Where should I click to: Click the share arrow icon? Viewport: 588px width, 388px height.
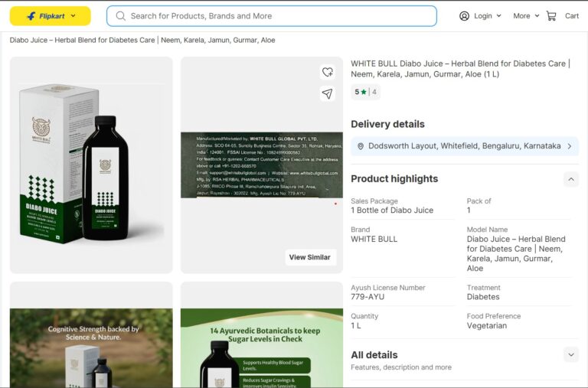click(327, 93)
